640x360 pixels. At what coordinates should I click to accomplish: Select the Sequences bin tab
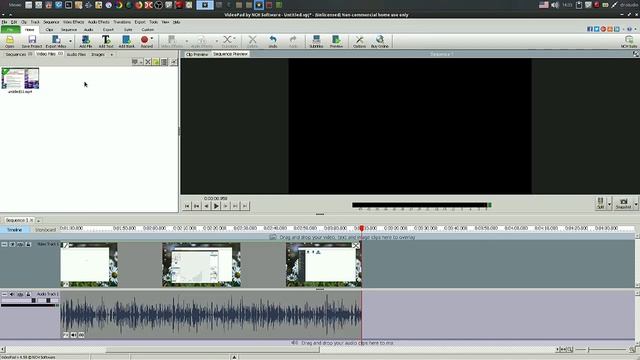pyautogui.click(x=18, y=54)
